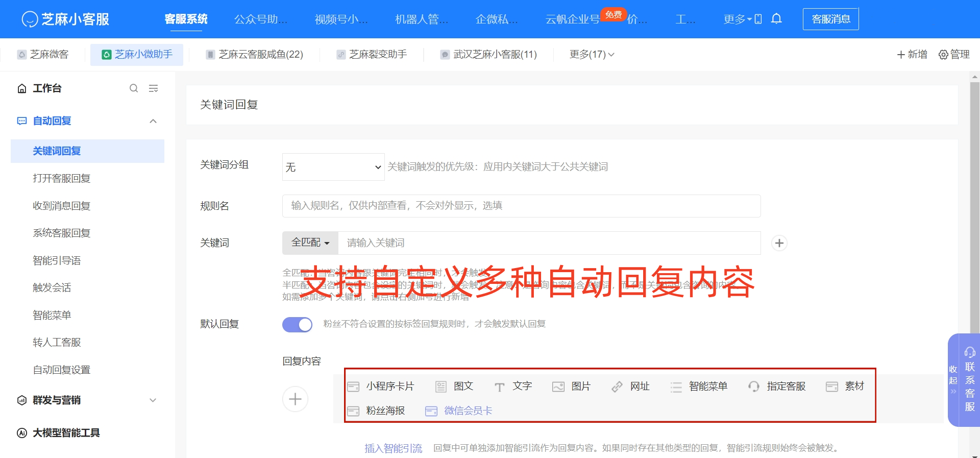Open 工作台 in the sidebar
The height and width of the screenshot is (458, 980).
pyautogui.click(x=47, y=88)
